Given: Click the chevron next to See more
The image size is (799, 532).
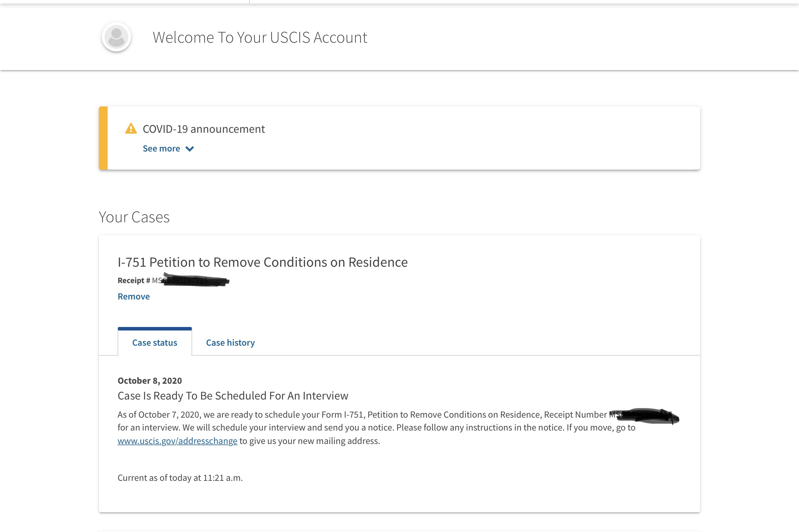Looking at the screenshot, I should tap(190, 149).
